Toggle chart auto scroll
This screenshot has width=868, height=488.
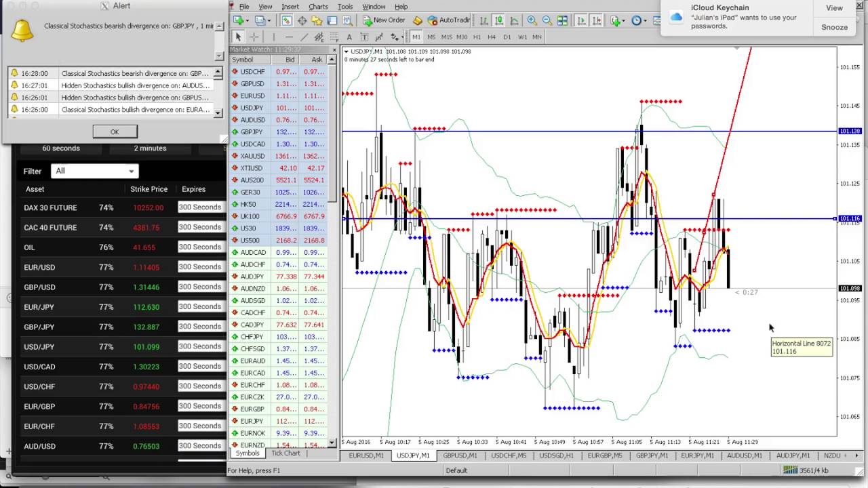click(x=581, y=20)
